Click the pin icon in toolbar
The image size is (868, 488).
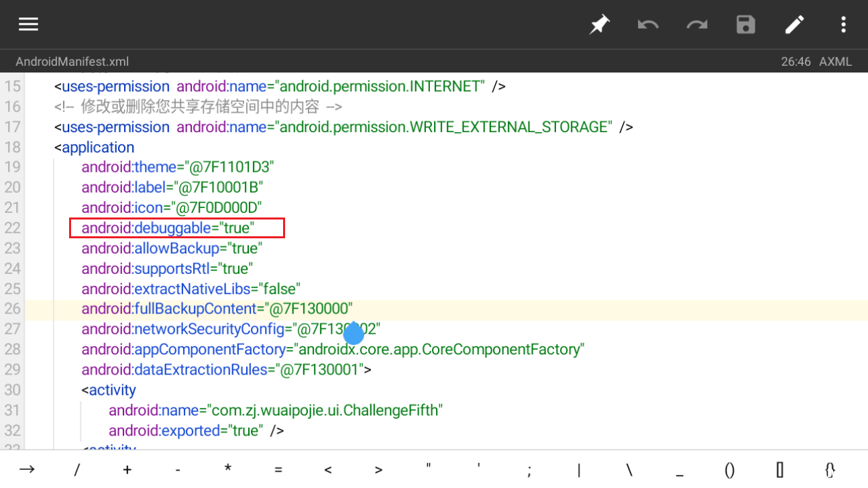coord(599,26)
